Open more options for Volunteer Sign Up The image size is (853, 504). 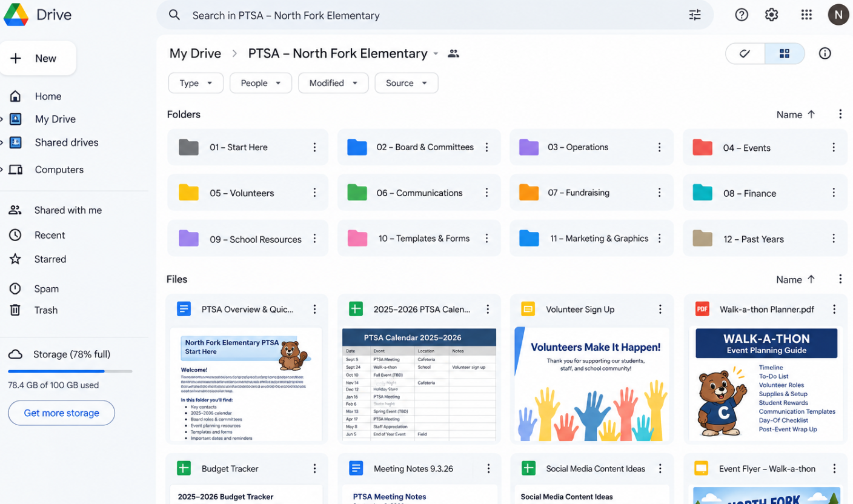tap(660, 309)
